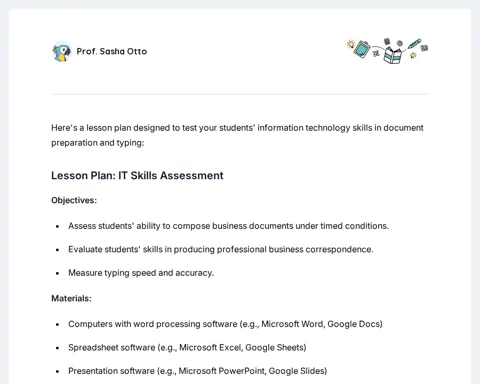This screenshot has height=384, width=480.
Task: Click the Materials: subheading
Action: pyautogui.click(x=71, y=298)
